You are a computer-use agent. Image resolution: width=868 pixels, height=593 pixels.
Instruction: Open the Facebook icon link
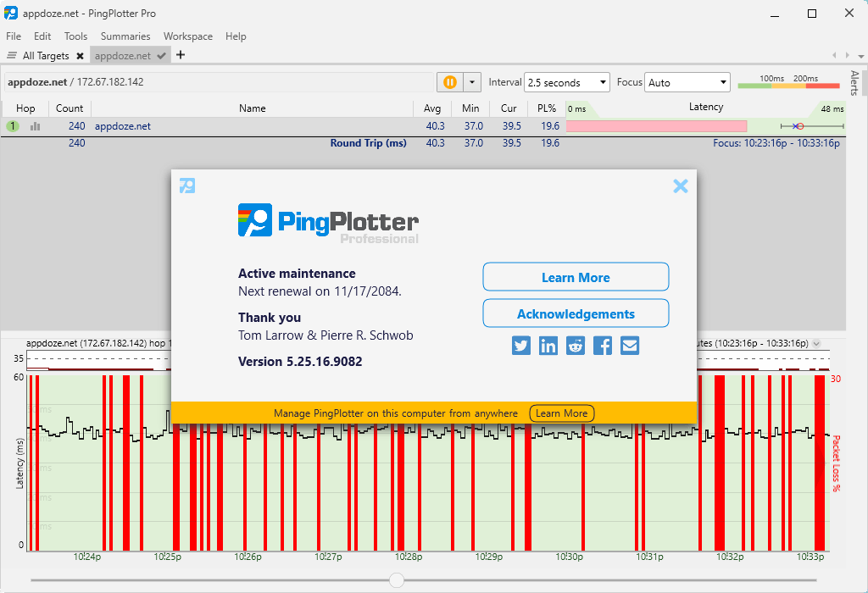click(603, 346)
